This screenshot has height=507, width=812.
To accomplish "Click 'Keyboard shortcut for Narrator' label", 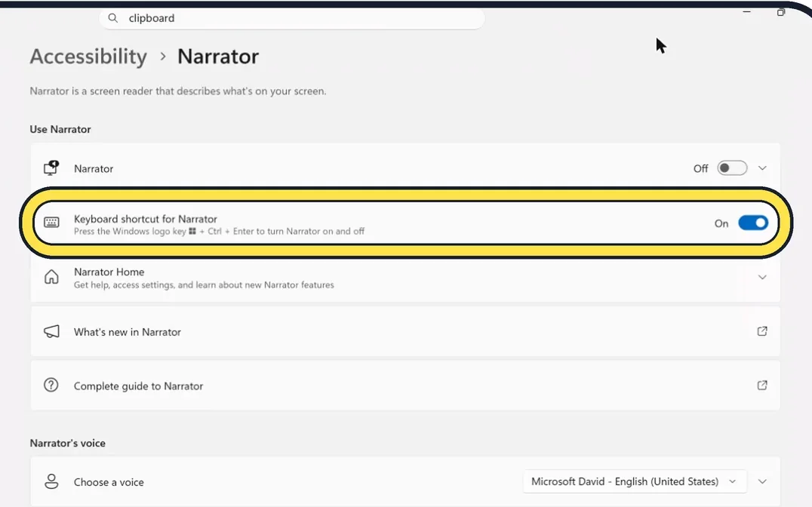I will (146, 219).
